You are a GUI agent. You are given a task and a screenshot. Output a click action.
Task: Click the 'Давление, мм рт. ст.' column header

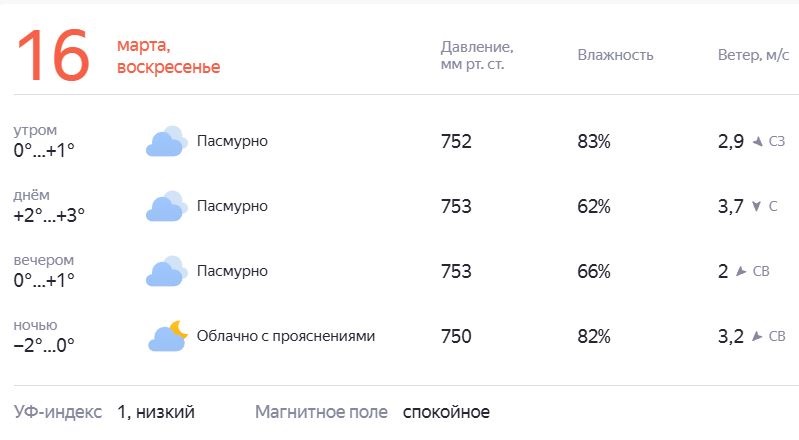tap(477, 56)
